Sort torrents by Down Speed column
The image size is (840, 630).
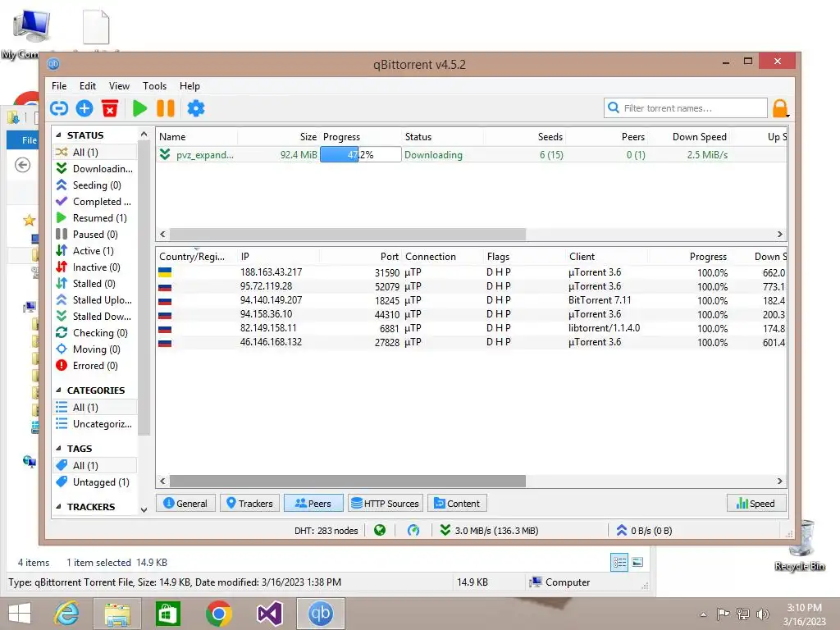(699, 137)
